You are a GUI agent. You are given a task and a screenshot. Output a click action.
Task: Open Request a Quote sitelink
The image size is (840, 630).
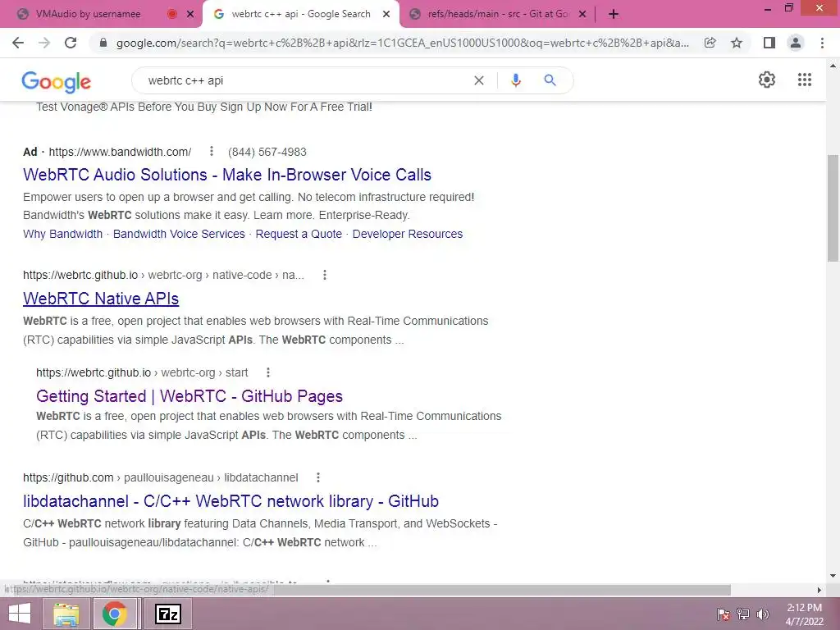point(299,234)
